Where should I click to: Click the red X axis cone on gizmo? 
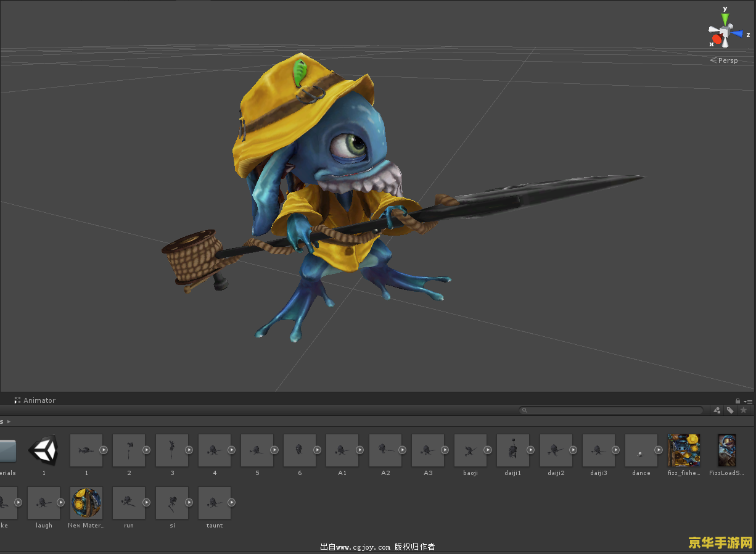point(717,39)
